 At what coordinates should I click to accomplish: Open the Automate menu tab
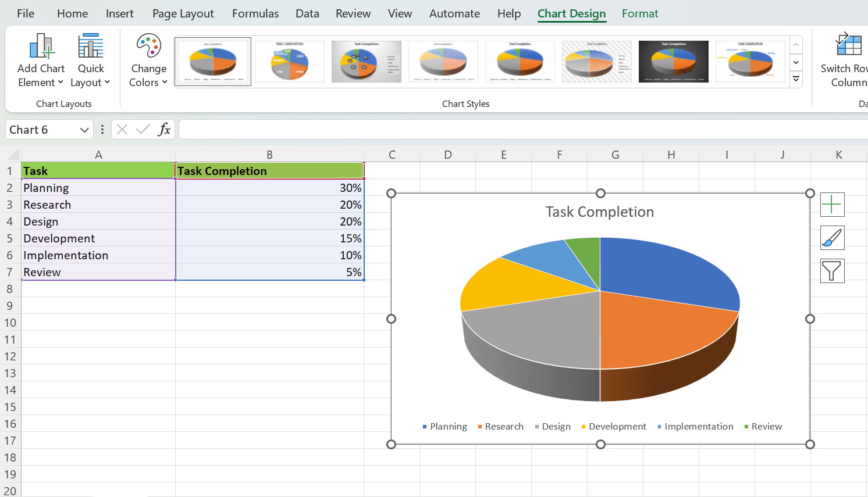click(x=454, y=13)
